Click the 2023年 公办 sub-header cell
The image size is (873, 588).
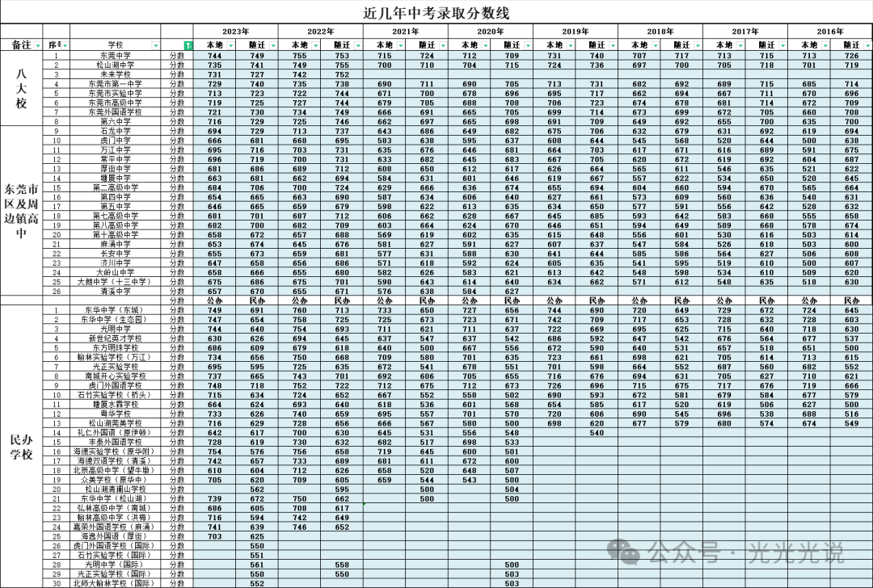pos(214,300)
